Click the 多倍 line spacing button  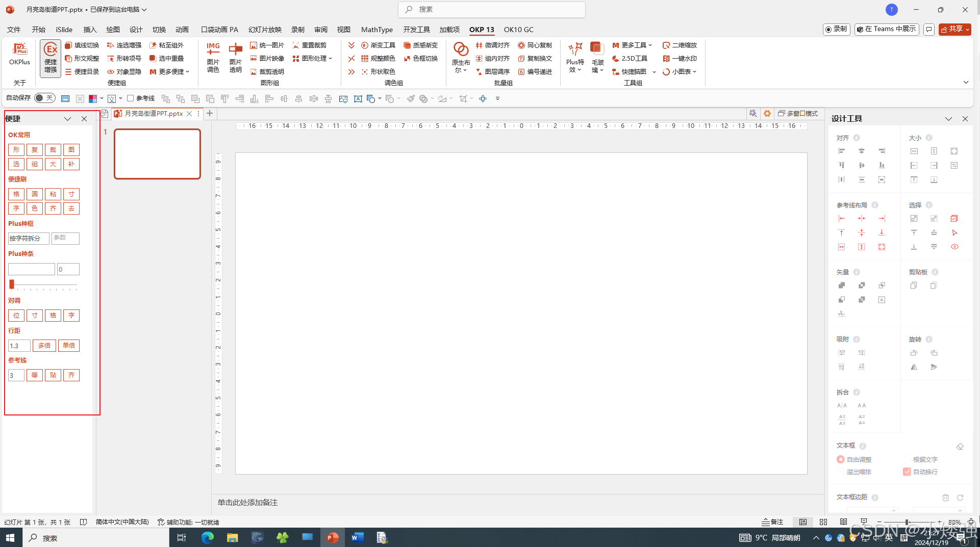pyautogui.click(x=45, y=346)
